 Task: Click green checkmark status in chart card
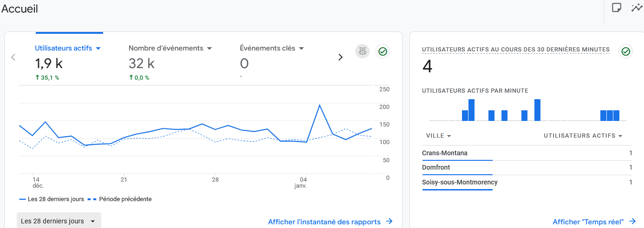point(383,51)
